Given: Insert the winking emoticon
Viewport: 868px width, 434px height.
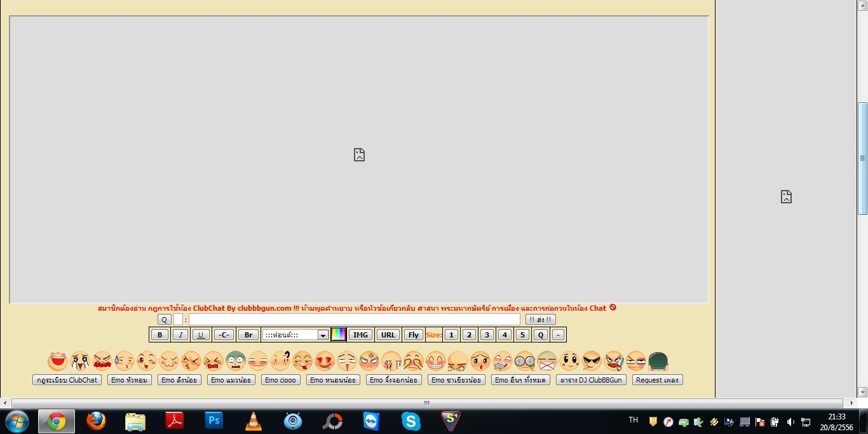Looking at the screenshot, I should pyautogui.click(x=147, y=361).
